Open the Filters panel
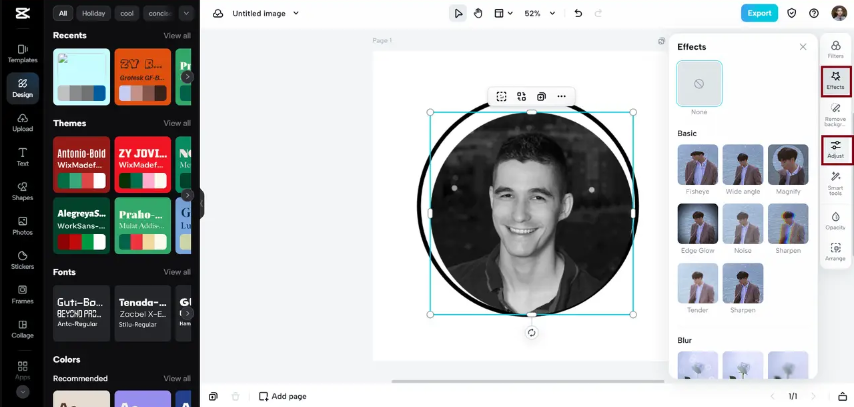This screenshot has width=854, height=407. coord(835,49)
